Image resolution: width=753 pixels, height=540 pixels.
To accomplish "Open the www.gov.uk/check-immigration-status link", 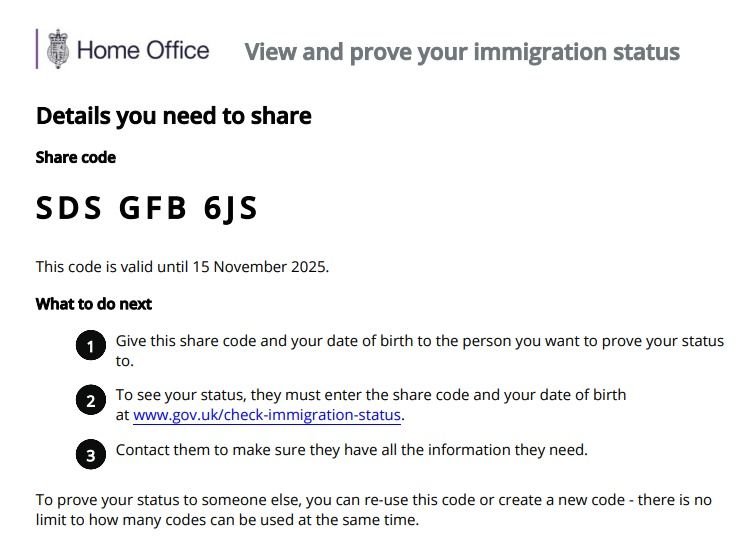I will 267,415.
